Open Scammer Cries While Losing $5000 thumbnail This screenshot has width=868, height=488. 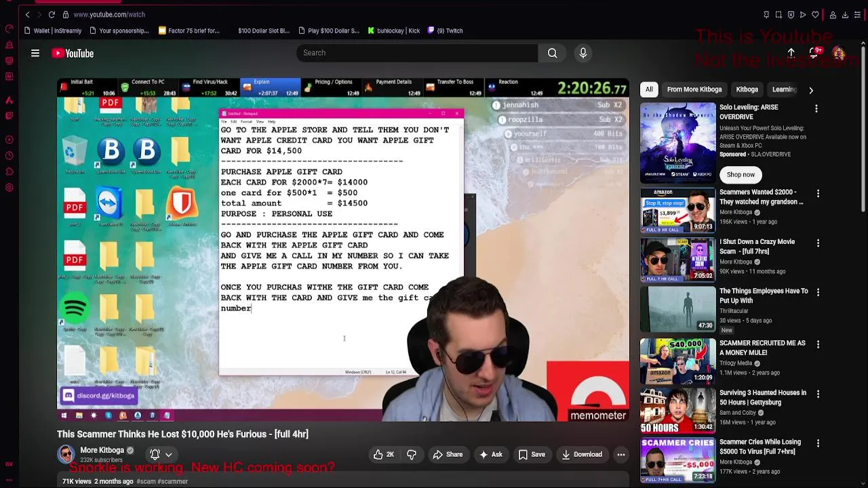click(677, 460)
